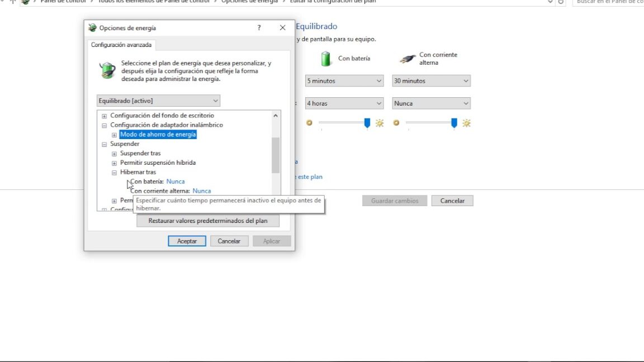The image size is (644, 362).
Task: Click the brightness slider handle for corriente alterna
Action: (454, 123)
